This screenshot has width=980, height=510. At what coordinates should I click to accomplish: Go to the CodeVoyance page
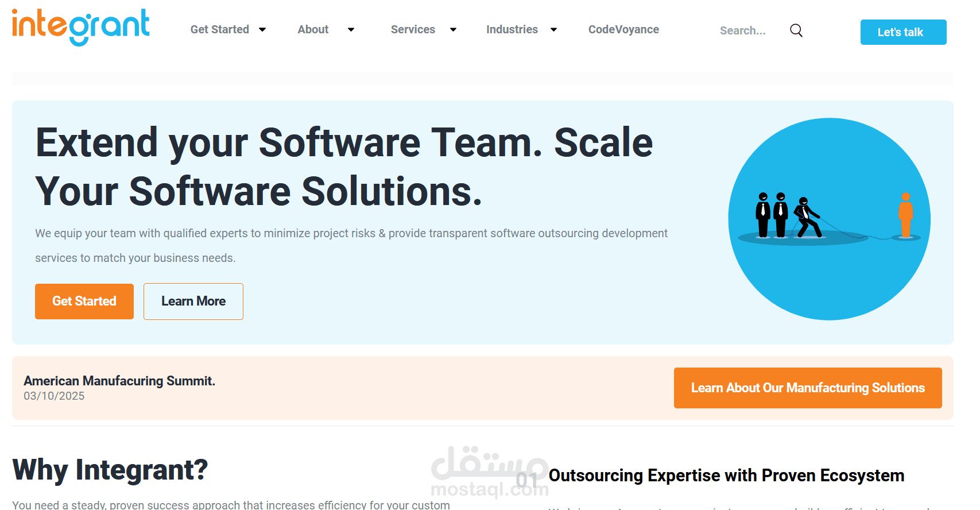click(x=623, y=29)
